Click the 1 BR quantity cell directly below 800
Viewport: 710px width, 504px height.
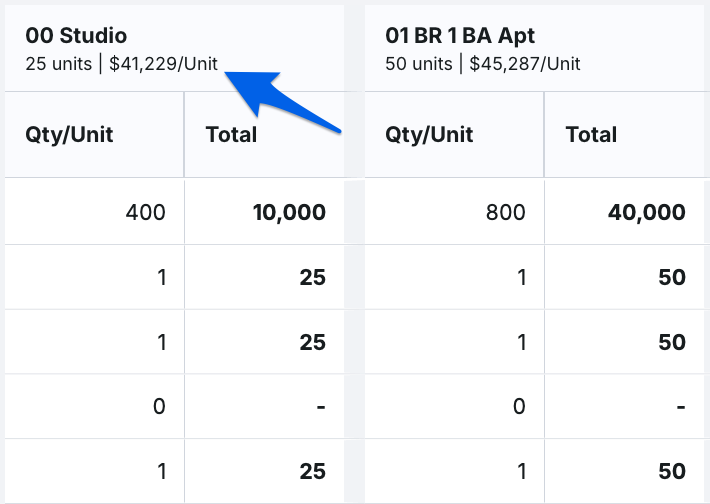point(454,277)
